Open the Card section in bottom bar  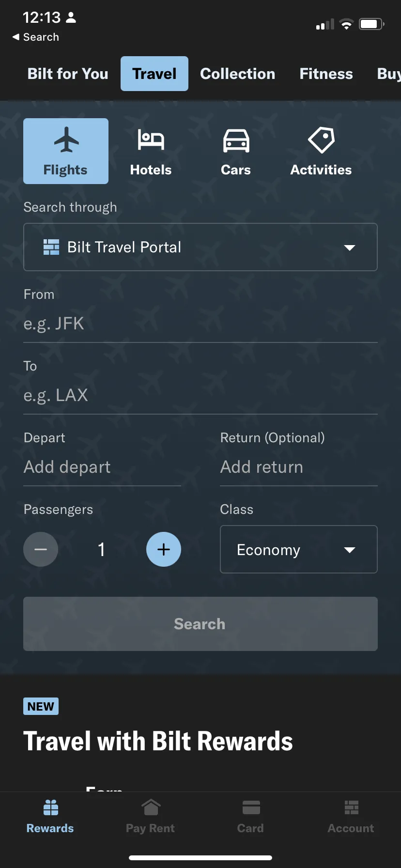click(x=250, y=817)
